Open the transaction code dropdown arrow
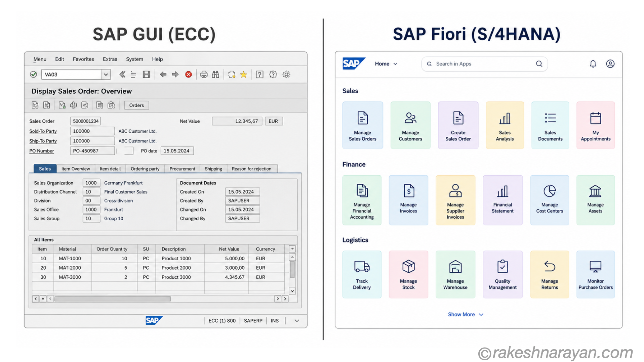644x362 pixels. click(106, 74)
